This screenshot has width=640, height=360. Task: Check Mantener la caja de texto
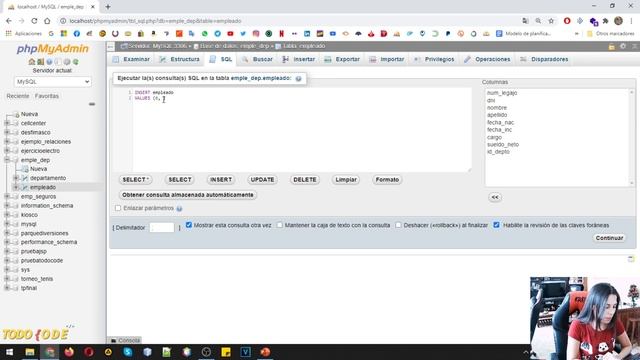pos(280,225)
